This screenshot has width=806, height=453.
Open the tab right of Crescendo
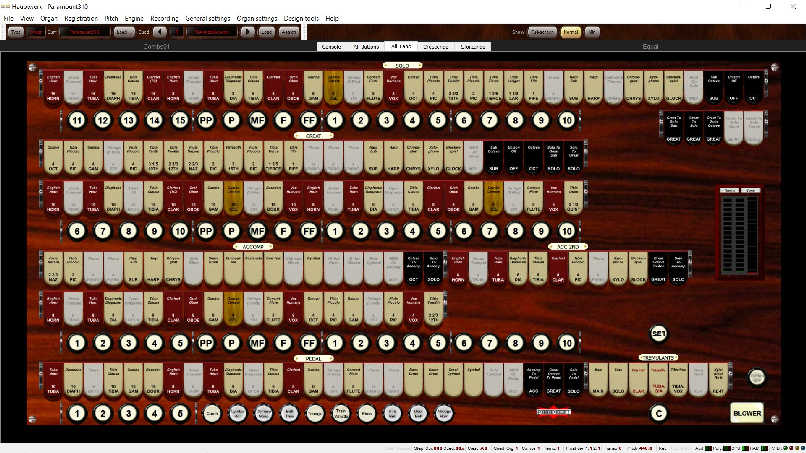pos(472,46)
